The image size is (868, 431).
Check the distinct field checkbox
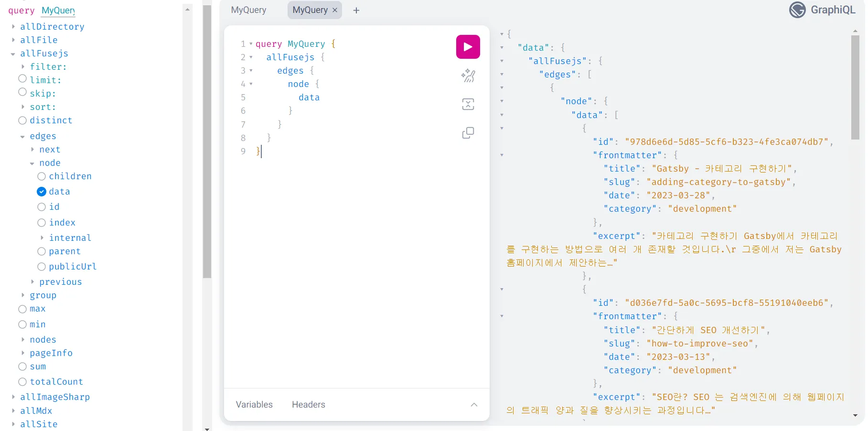point(22,120)
